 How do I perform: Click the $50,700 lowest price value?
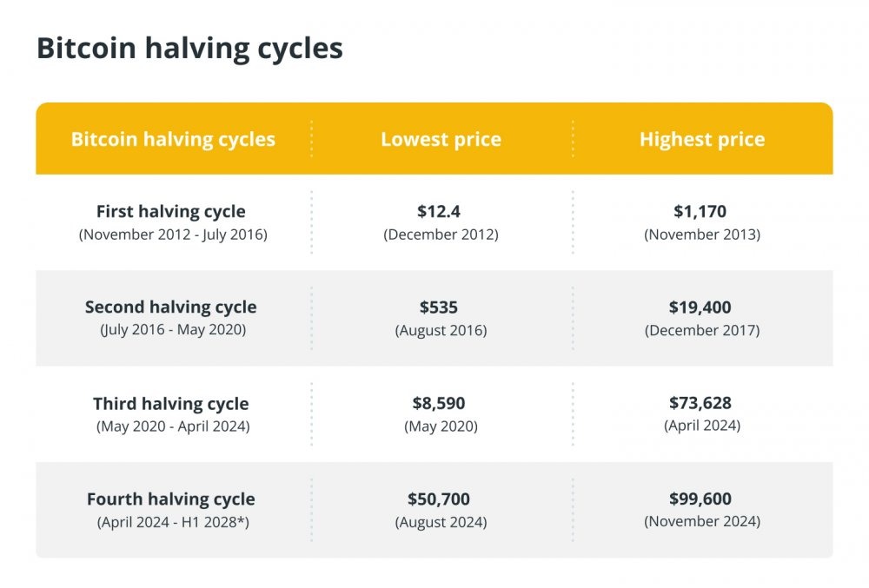439,499
